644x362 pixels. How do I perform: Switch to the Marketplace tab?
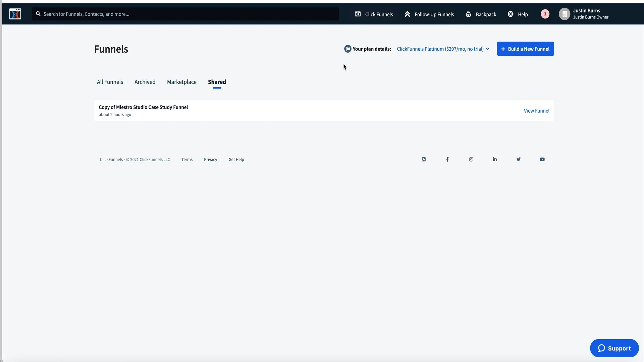point(182,82)
